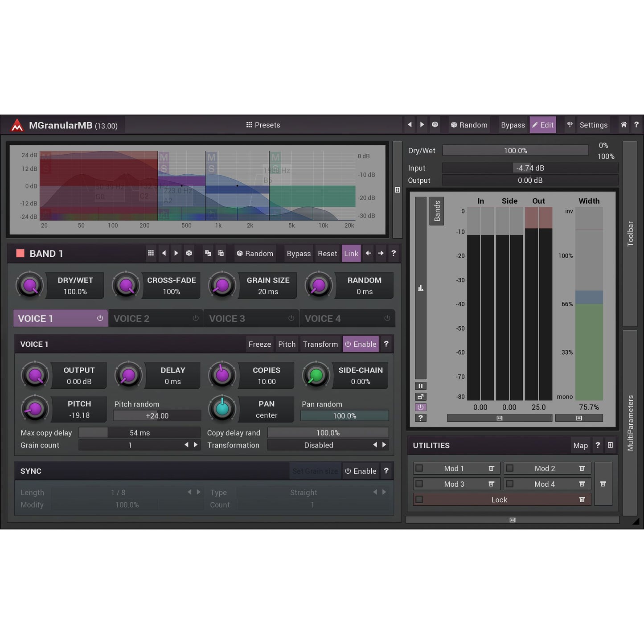
Task: Click the Mod 1 settings icon
Action: pos(491,468)
